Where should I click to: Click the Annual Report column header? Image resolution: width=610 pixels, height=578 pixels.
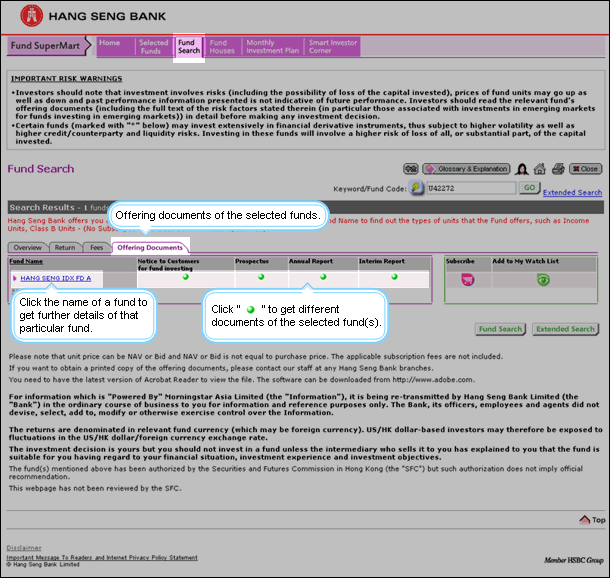[311, 261]
